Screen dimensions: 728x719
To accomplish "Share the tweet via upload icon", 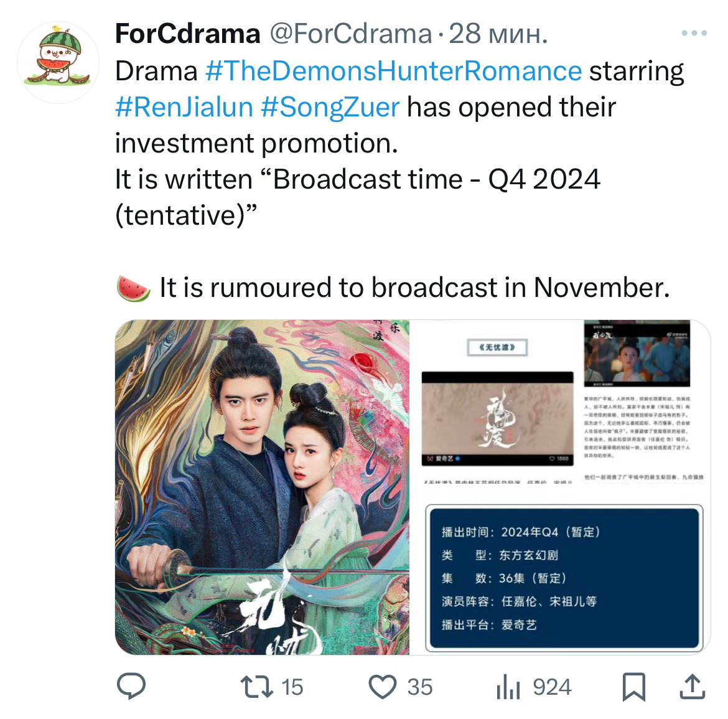I will click(x=693, y=687).
